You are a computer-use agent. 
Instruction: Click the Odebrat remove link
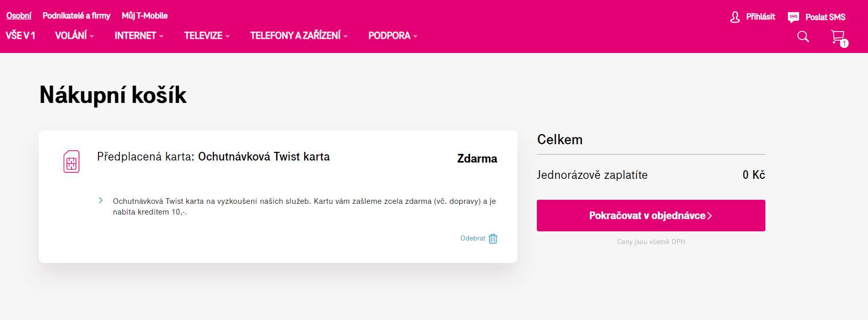(x=473, y=238)
